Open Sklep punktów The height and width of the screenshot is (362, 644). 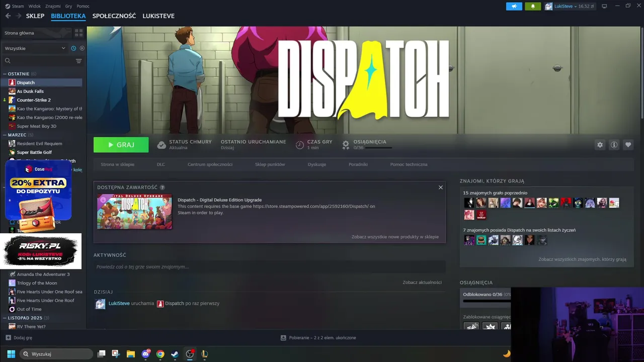270,164
